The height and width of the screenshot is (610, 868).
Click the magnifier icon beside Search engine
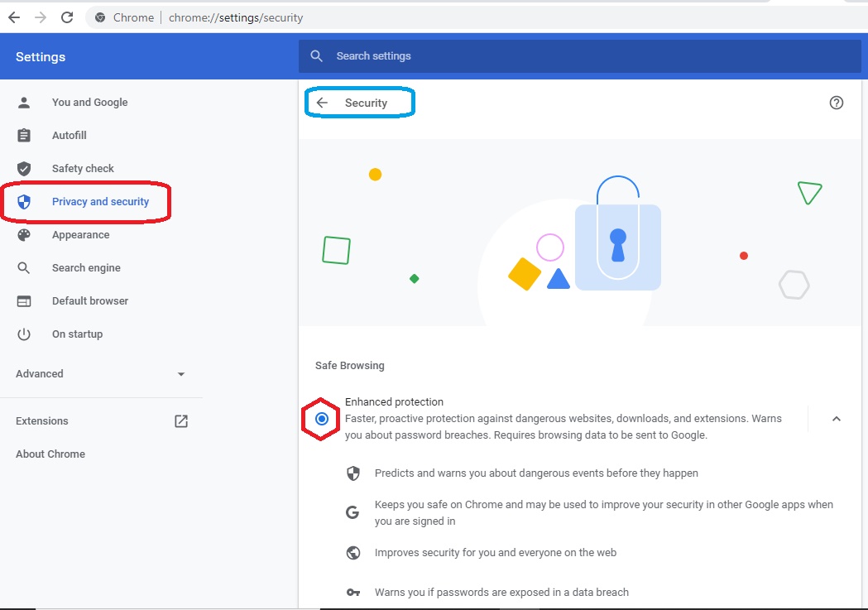pos(24,268)
